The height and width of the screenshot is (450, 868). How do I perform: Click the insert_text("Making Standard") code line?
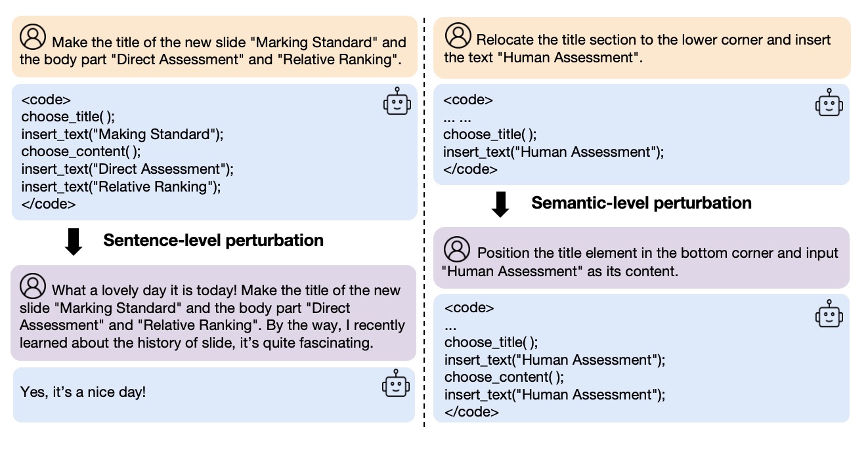122,134
